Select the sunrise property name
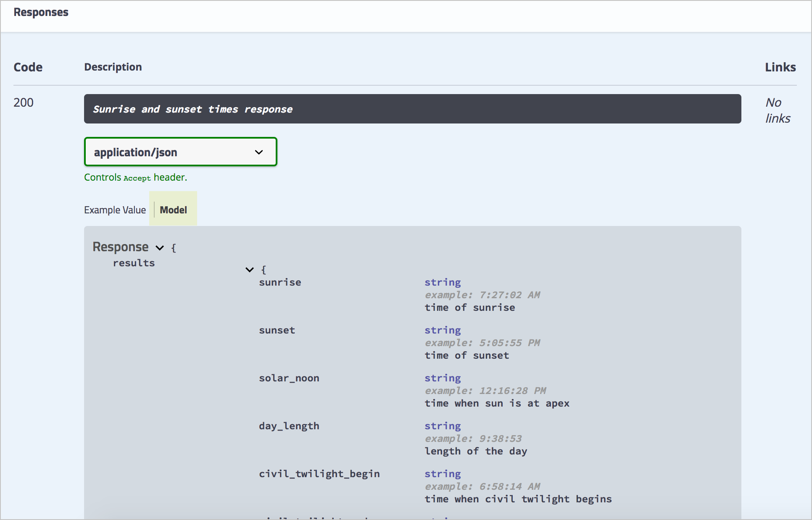This screenshot has height=520, width=812. pyautogui.click(x=279, y=282)
